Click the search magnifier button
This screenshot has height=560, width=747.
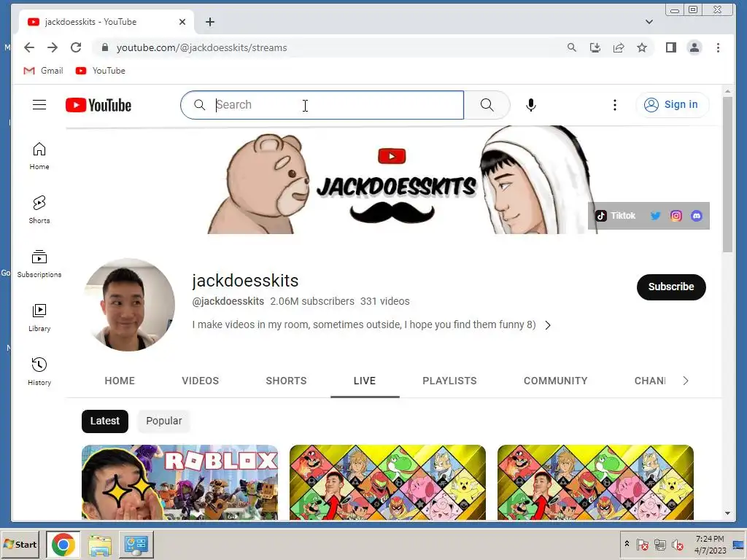(x=487, y=105)
